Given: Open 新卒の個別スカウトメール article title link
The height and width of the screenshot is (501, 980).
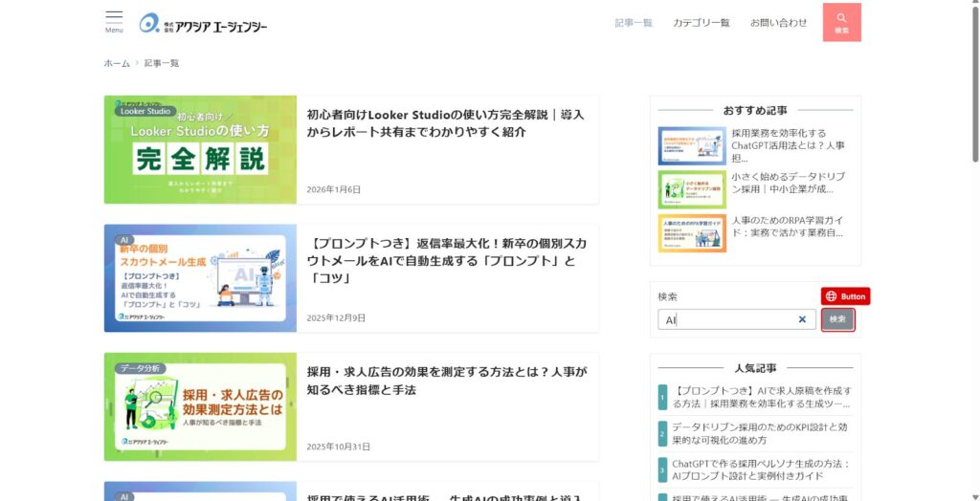Looking at the screenshot, I should [x=446, y=260].
